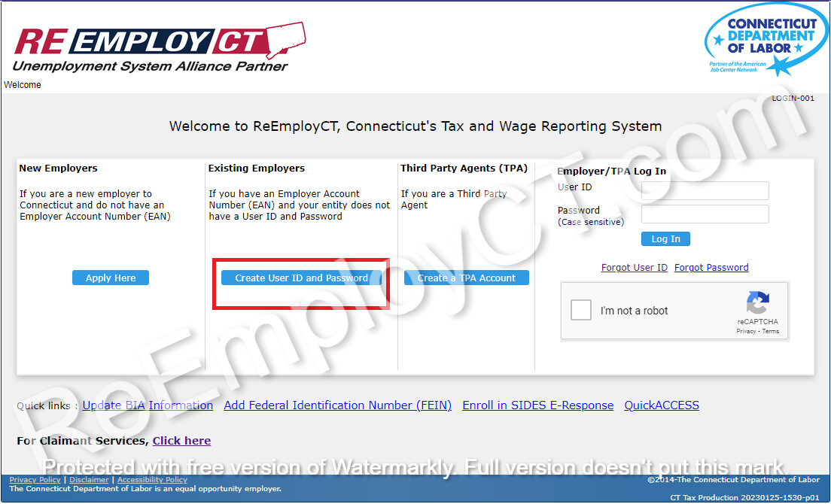This screenshot has height=504, width=831.
Task: Open the QuickACCESS quick link
Action: [662, 405]
